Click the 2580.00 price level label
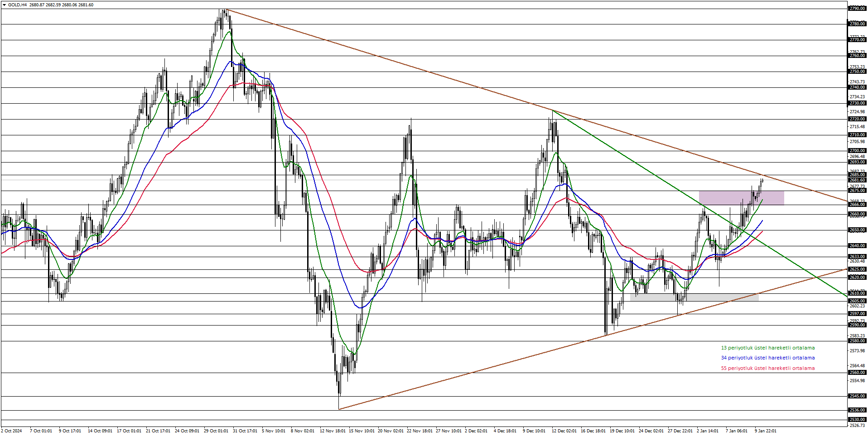The height and width of the screenshot is (436, 868). pos(857,341)
